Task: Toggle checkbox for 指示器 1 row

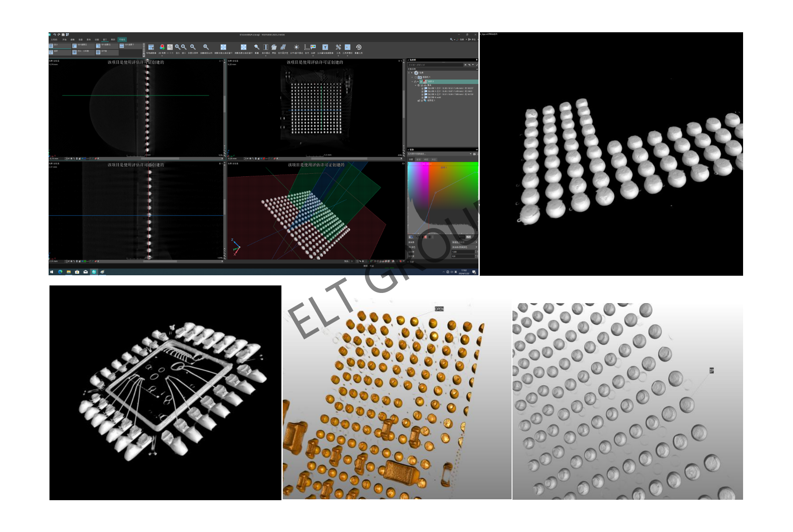Action: 422,88
